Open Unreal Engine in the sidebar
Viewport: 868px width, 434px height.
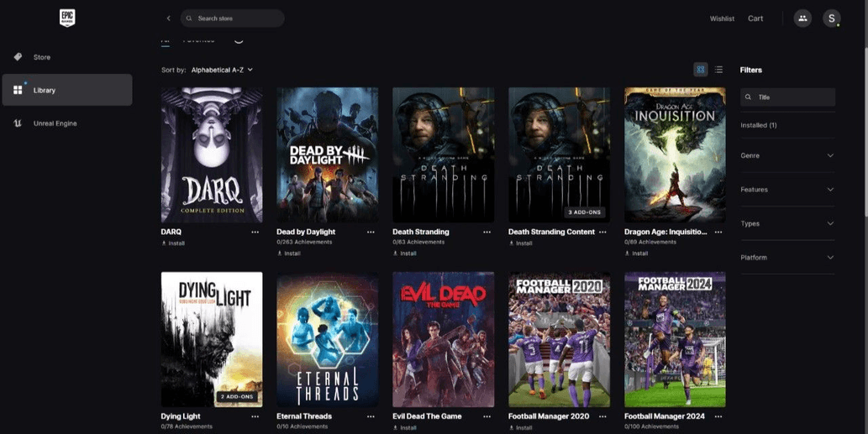click(55, 123)
